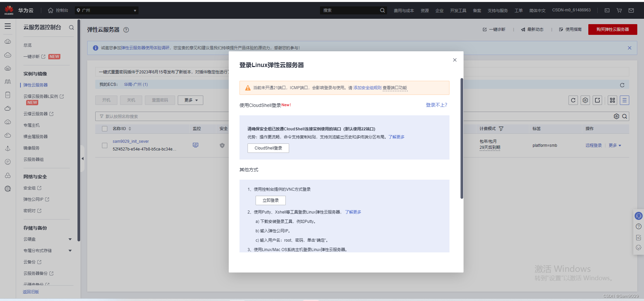Sort by 名称/ID column arrows
The width and height of the screenshot is (644, 301).
point(130,129)
